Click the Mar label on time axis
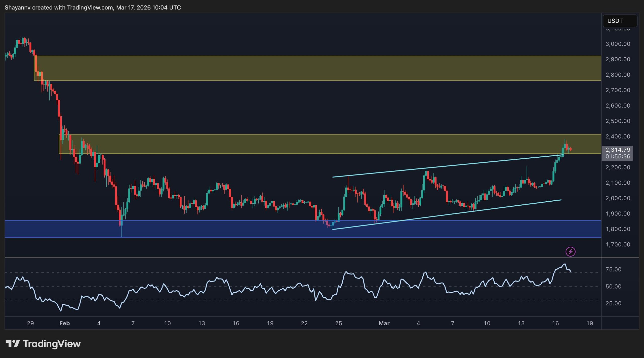 384,323
